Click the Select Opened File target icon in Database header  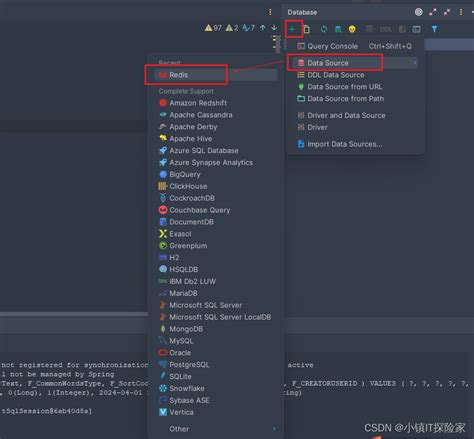(x=419, y=12)
